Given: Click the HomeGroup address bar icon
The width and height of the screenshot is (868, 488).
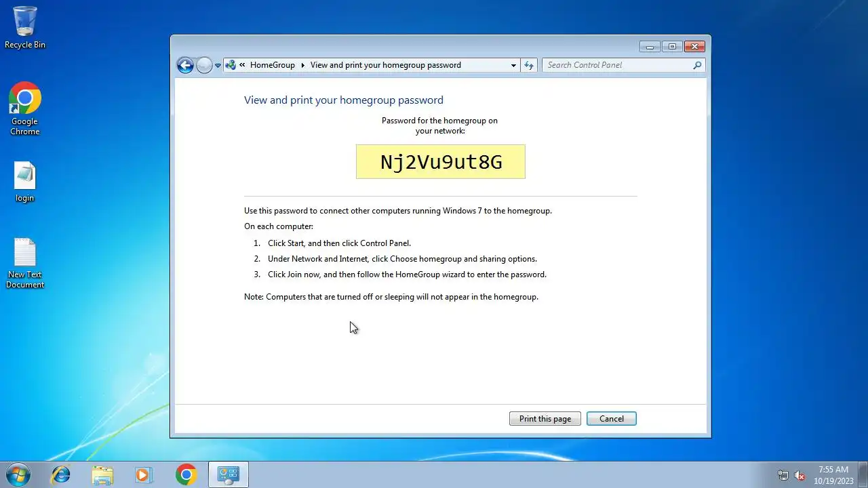Looking at the screenshot, I should [x=231, y=65].
